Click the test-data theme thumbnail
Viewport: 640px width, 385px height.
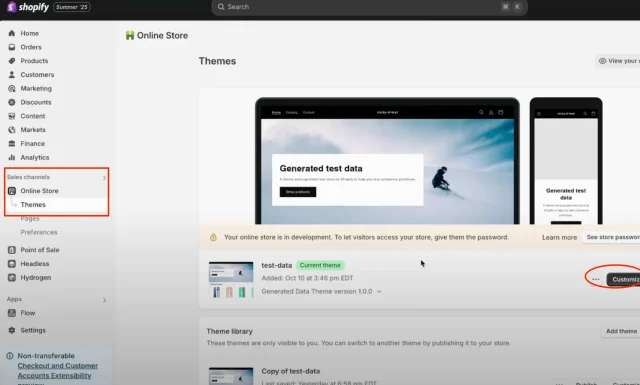coord(231,280)
